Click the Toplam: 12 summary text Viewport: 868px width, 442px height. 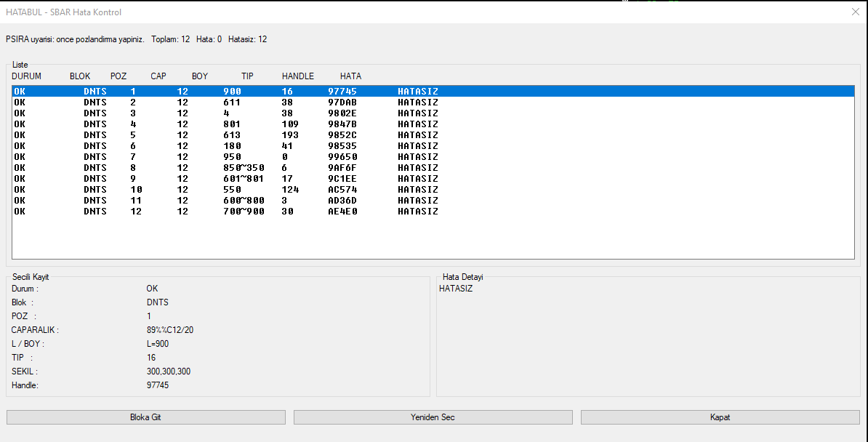(171, 39)
